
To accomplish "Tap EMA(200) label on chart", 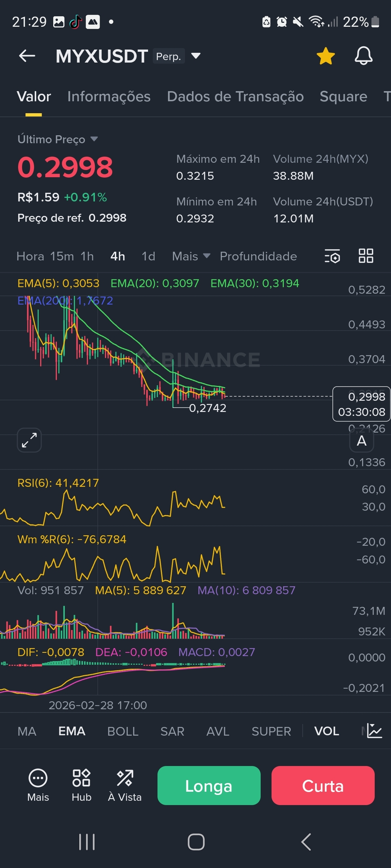I will pos(65,301).
